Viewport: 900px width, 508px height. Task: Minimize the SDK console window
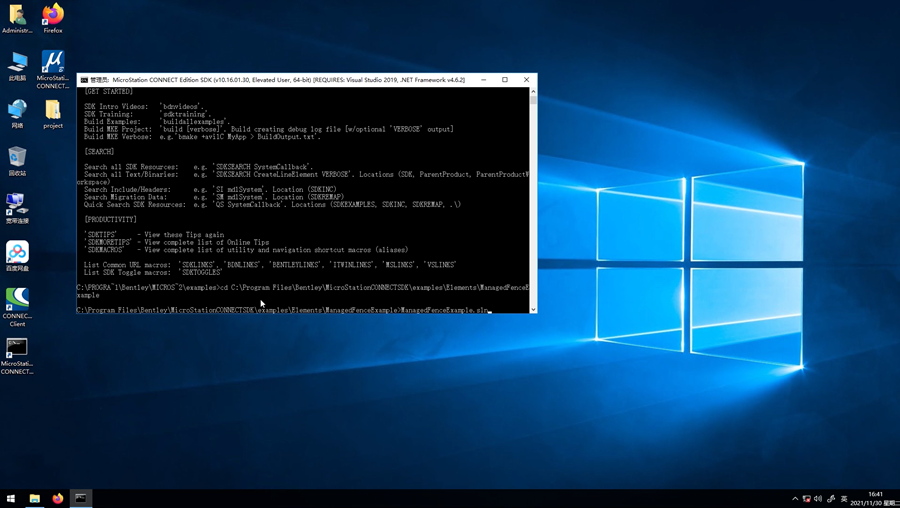pos(484,80)
